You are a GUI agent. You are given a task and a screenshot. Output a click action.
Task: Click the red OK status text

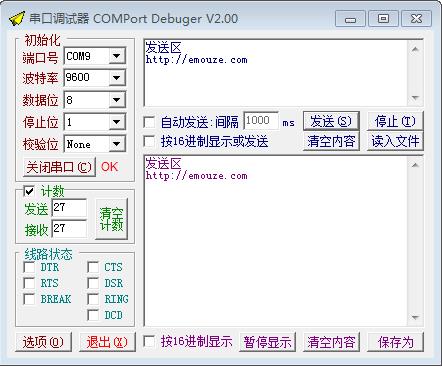click(109, 167)
